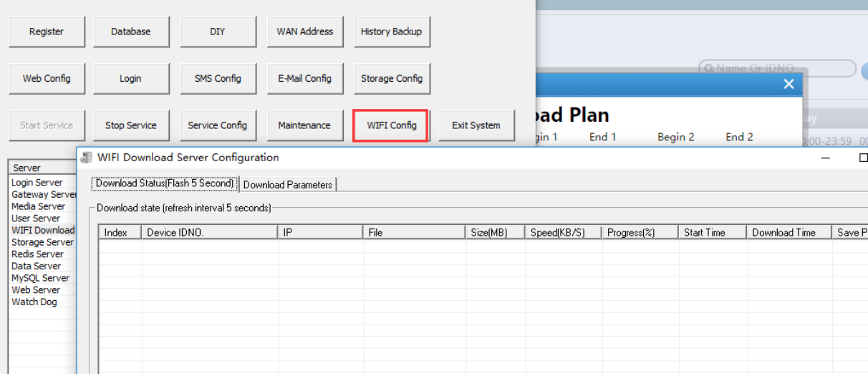Image resolution: width=868 pixels, height=374 pixels.
Task: Open the Database settings button
Action: click(x=131, y=32)
